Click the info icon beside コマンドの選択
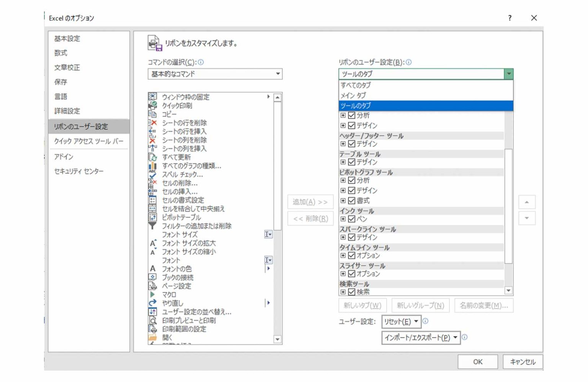 pyautogui.click(x=201, y=62)
